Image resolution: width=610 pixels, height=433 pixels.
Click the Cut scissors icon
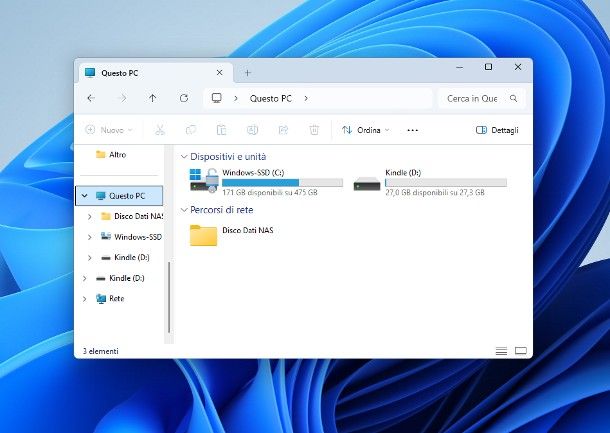click(x=160, y=130)
